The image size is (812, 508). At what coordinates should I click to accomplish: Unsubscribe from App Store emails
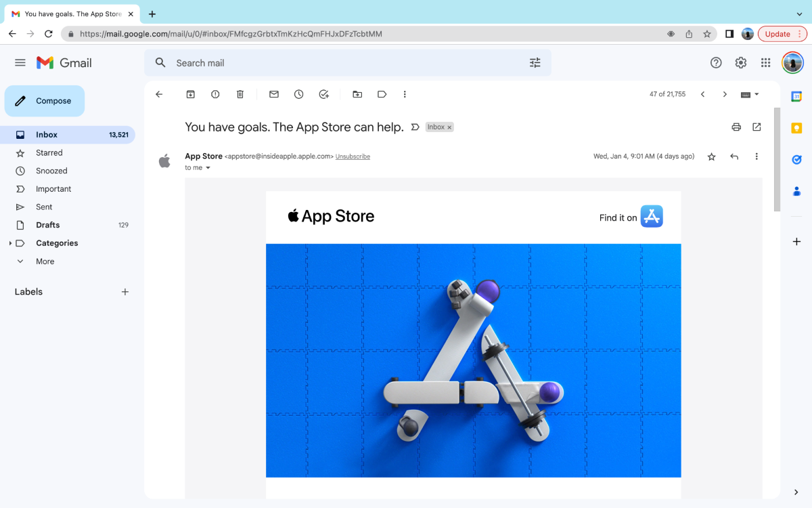point(353,156)
